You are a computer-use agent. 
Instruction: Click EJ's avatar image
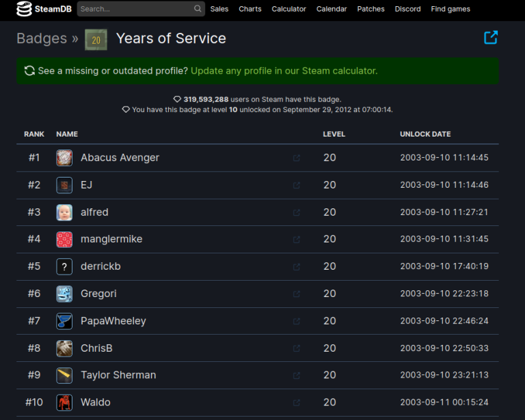[64, 185]
